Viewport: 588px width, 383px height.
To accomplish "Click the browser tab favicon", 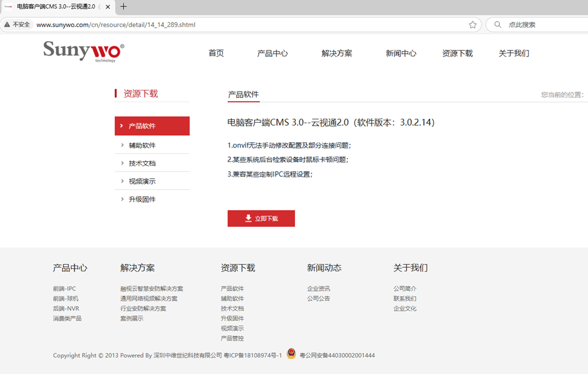I will click(8, 6).
